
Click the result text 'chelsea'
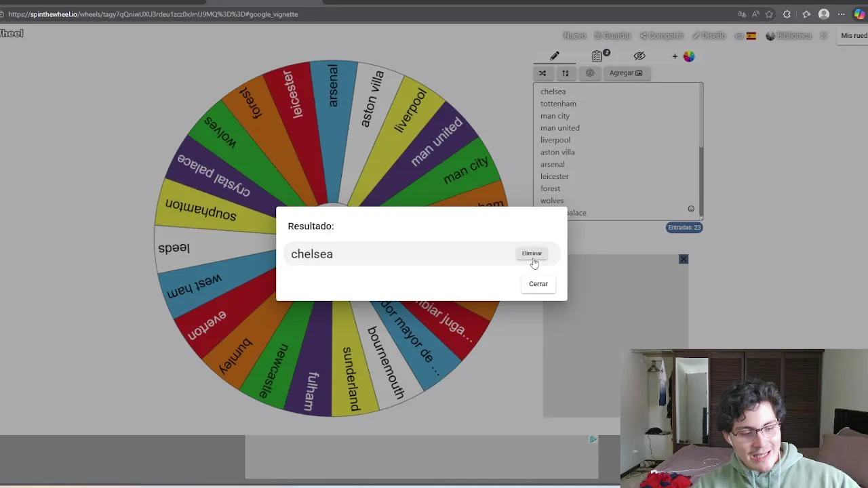click(312, 254)
